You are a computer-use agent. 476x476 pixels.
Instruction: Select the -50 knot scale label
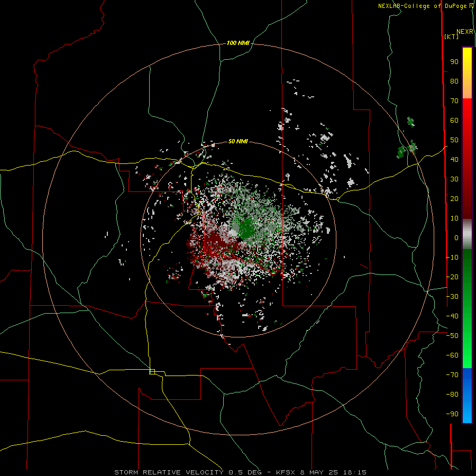click(452, 336)
